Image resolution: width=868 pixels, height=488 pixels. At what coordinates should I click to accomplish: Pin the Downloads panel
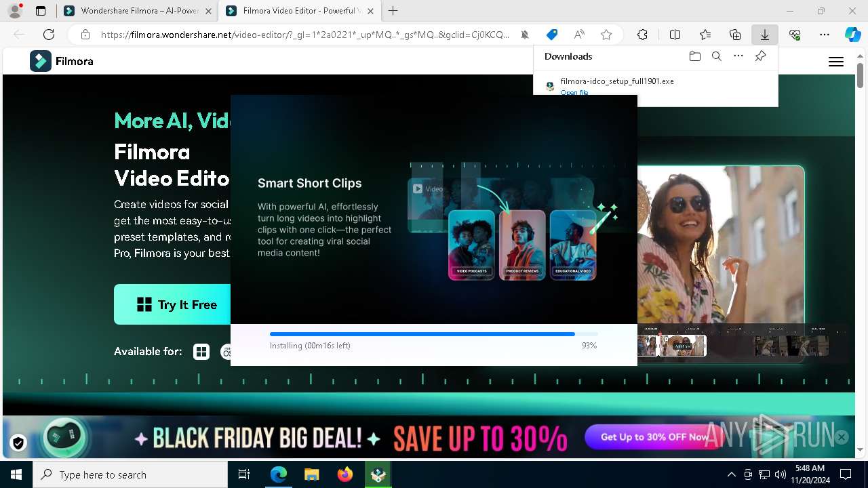760,56
